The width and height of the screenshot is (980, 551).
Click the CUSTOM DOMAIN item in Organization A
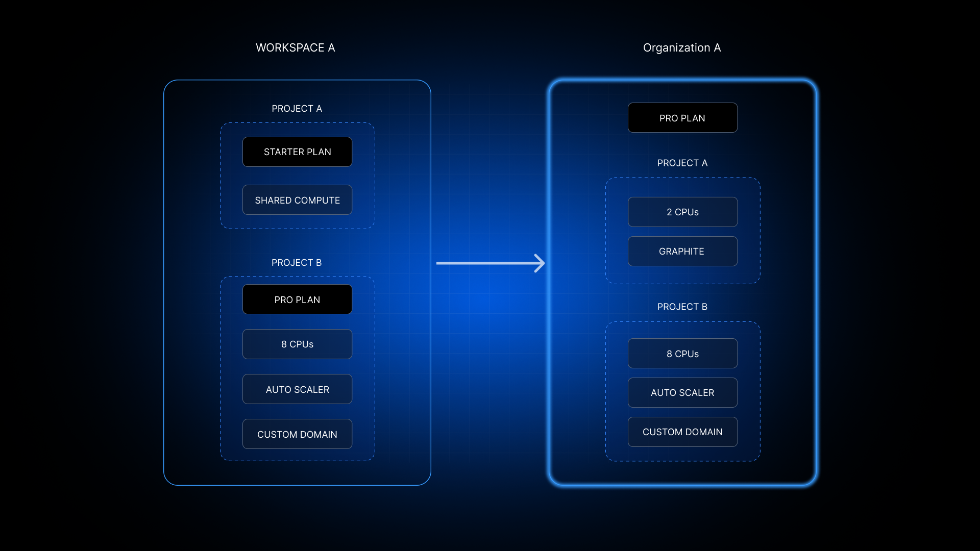pos(682,431)
